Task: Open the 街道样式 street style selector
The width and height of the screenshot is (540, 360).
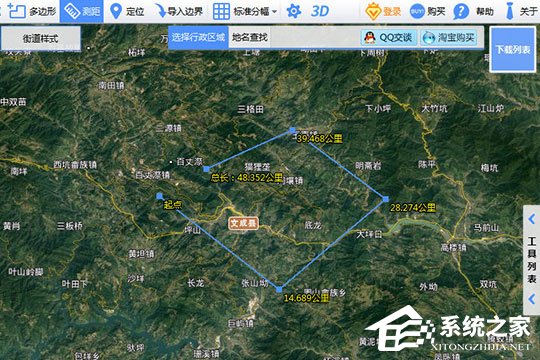Action: [x=41, y=38]
